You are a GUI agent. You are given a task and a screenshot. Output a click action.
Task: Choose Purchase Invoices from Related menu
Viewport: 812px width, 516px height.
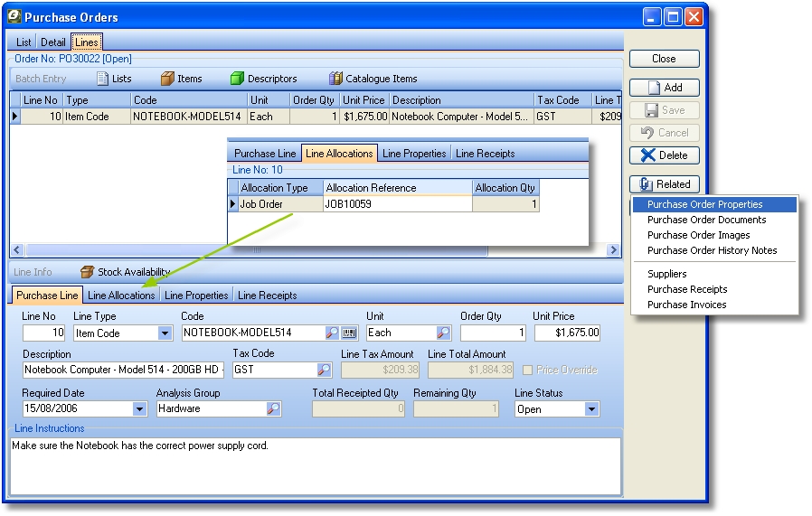pos(686,305)
